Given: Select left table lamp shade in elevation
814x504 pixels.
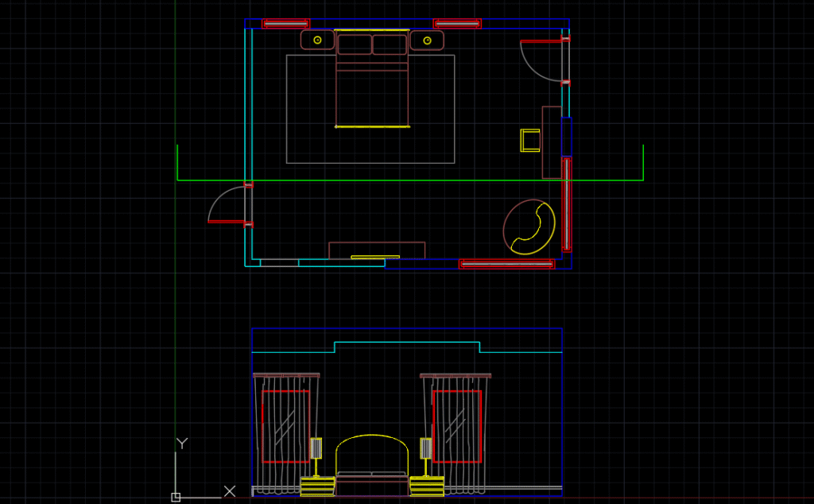Looking at the screenshot, I should coord(316,448).
